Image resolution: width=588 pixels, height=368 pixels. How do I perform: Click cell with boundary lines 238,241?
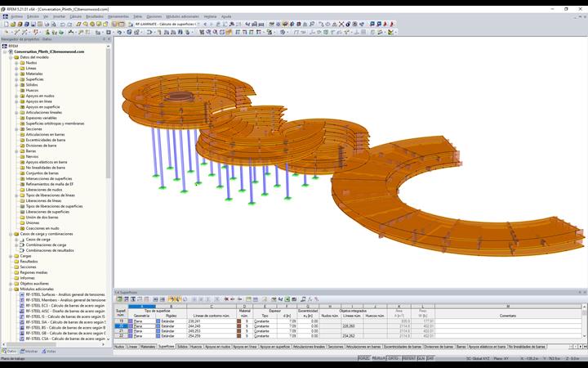click(212, 321)
